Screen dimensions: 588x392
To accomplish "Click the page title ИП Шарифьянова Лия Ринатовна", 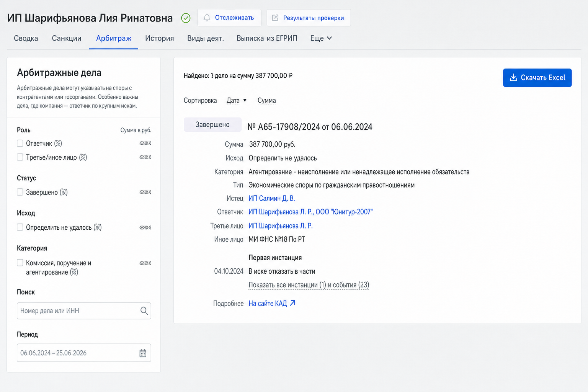I will pyautogui.click(x=90, y=18).
